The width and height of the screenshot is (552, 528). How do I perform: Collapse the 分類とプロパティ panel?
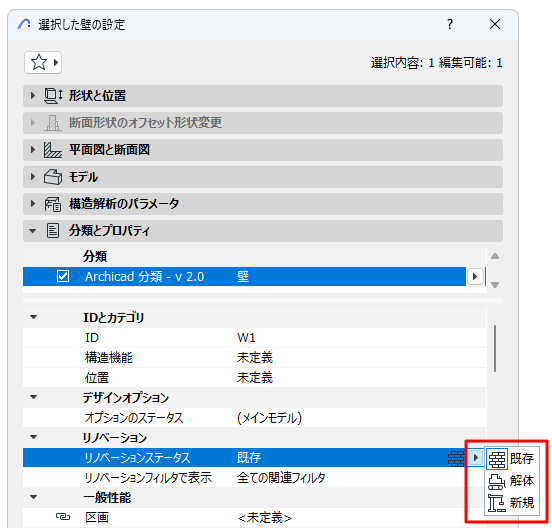(x=33, y=231)
